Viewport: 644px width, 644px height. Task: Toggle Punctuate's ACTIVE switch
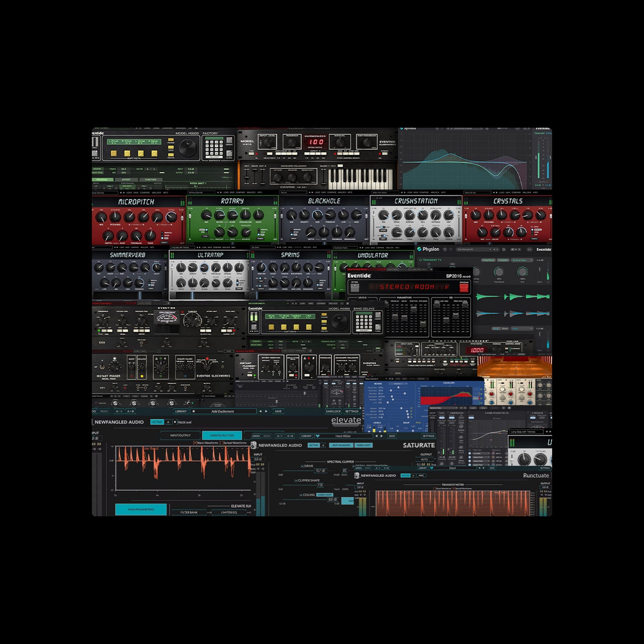click(x=405, y=476)
